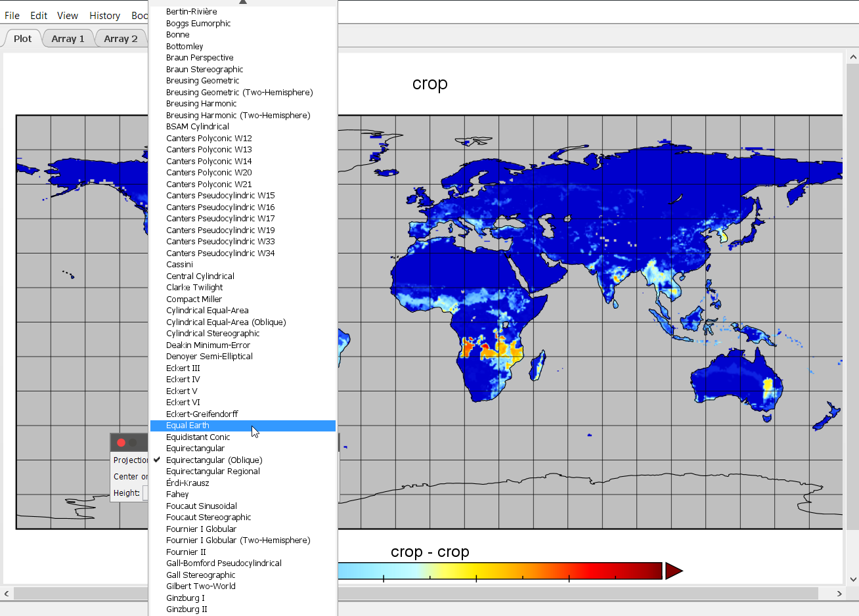Open the File menu

point(12,15)
